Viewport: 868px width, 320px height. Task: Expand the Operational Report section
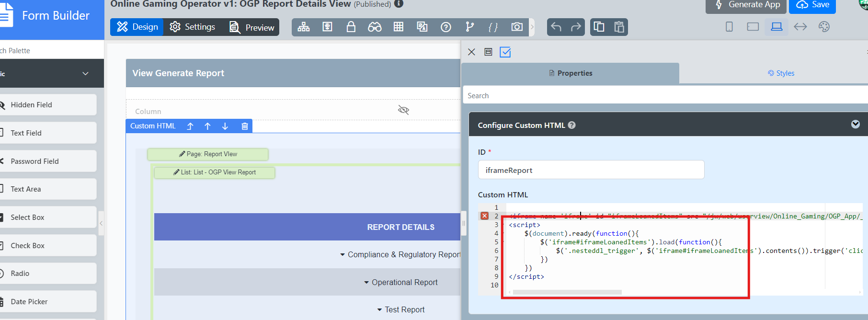400,283
